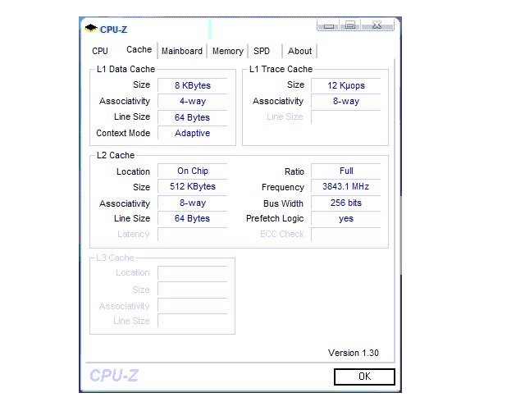Open the Mainboard tab
Viewport: 525px width, 420px height.
click(x=182, y=51)
